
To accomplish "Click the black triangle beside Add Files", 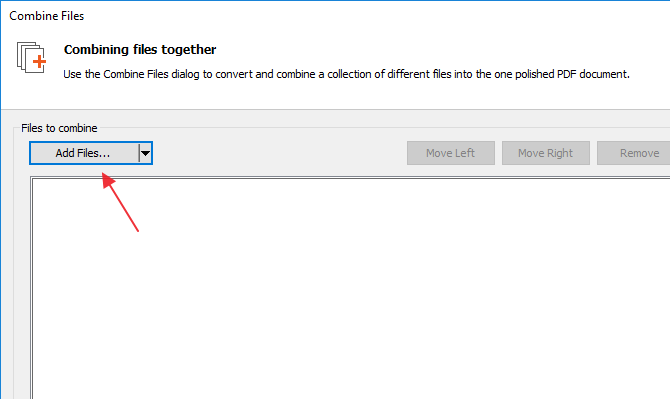I will click(146, 153).
